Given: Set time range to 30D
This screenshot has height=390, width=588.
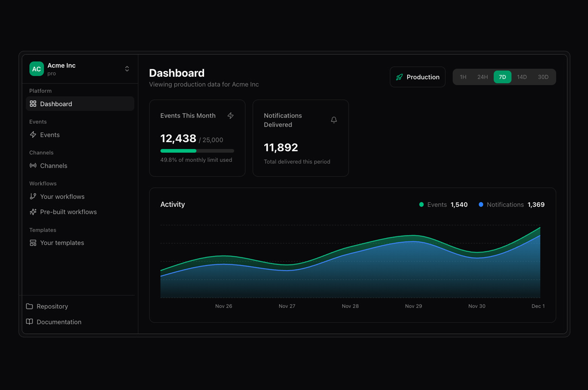Looking at the screenshot, I should pyautogui.click(x=543, y=77).
